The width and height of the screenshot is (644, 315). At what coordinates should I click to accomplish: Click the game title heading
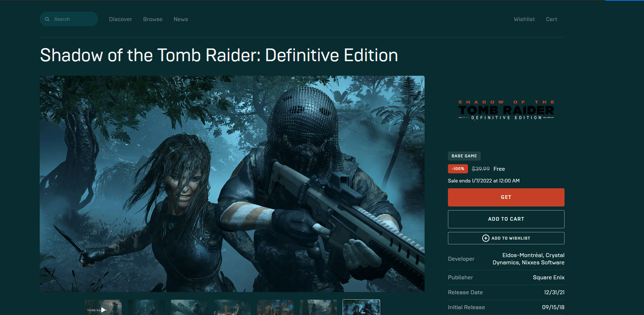pos(219,55)
